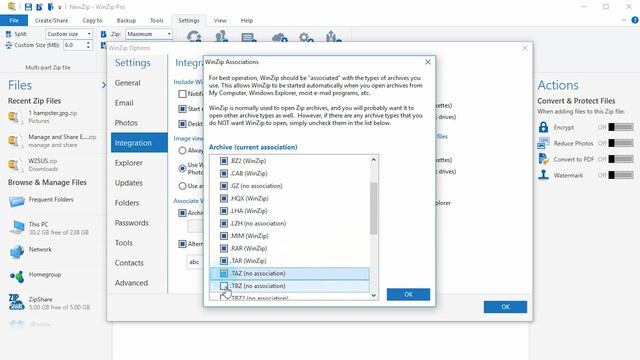Click the double gears icon in Settings ribbon
The width and height of the screenshot is (640, 360).
click(306, 38)
